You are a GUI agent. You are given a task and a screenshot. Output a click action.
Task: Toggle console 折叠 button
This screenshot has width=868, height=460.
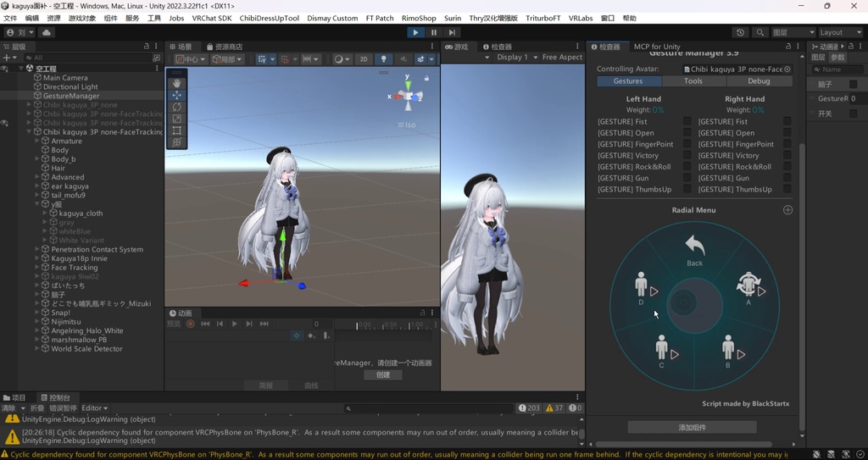pyautogui.click(x=37, y=408)
